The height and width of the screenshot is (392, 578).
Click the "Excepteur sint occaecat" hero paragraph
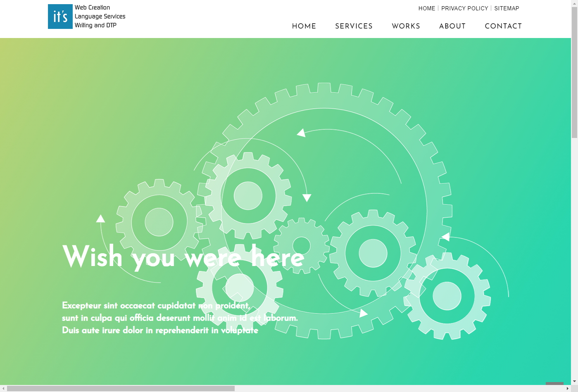(179, 318)
